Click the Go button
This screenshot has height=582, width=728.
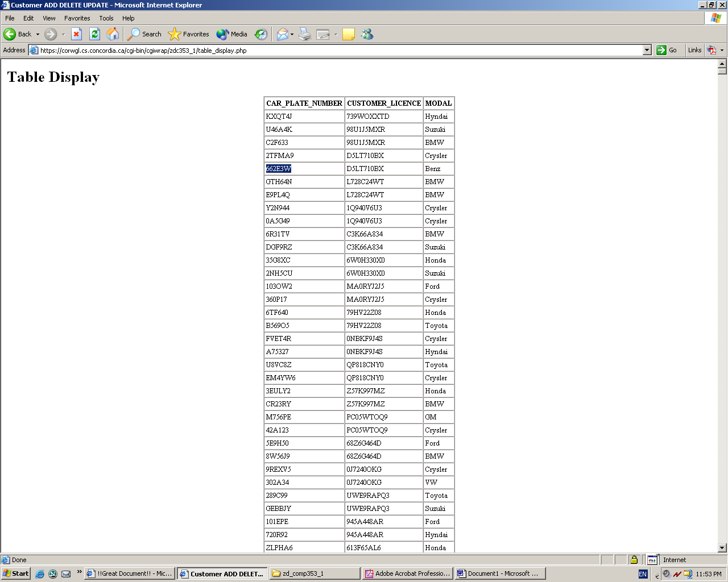click(667, 50)
